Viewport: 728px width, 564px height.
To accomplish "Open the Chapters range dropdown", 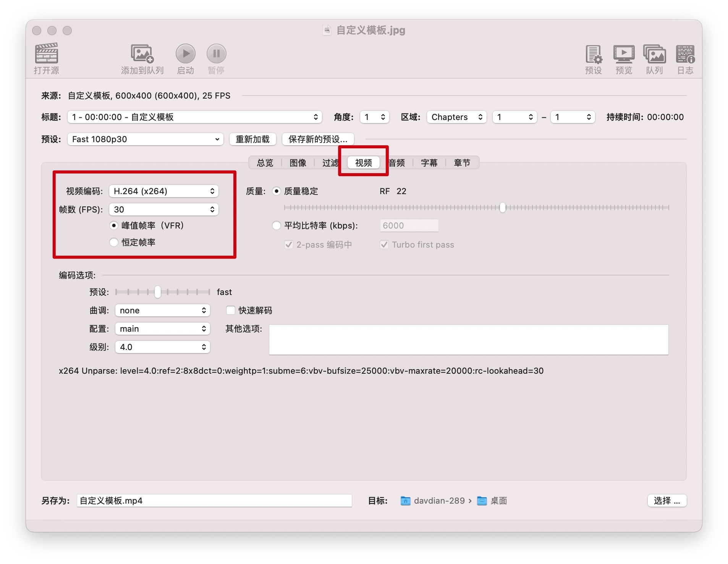I will pyautogui.click(x=456, y=117).
